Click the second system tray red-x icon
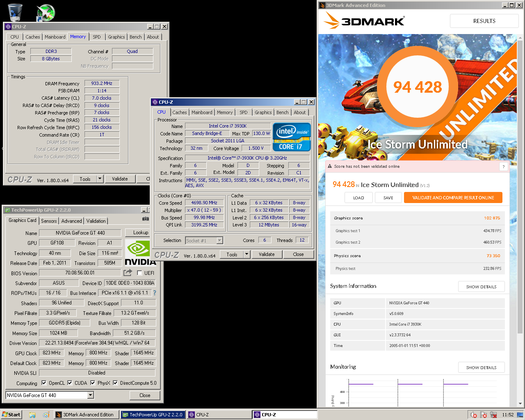The height and width of the screenshot is (420, 525). coord(484,415)
